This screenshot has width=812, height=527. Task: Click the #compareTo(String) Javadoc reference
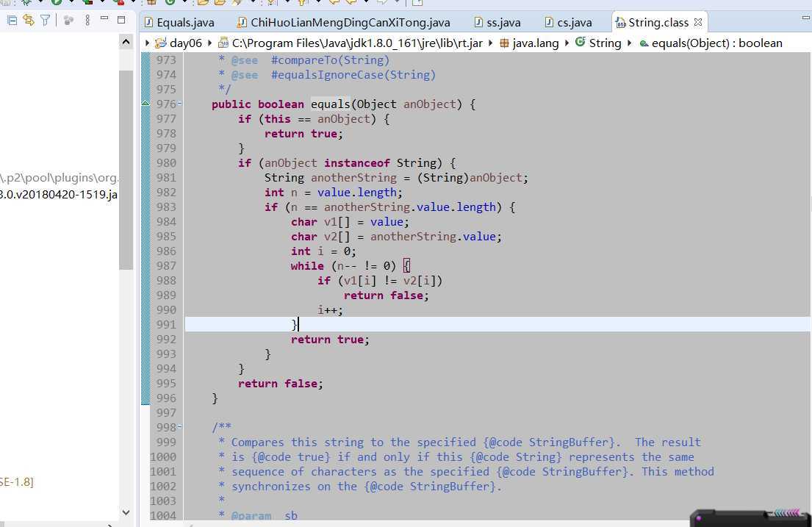(x=330, y=60)
